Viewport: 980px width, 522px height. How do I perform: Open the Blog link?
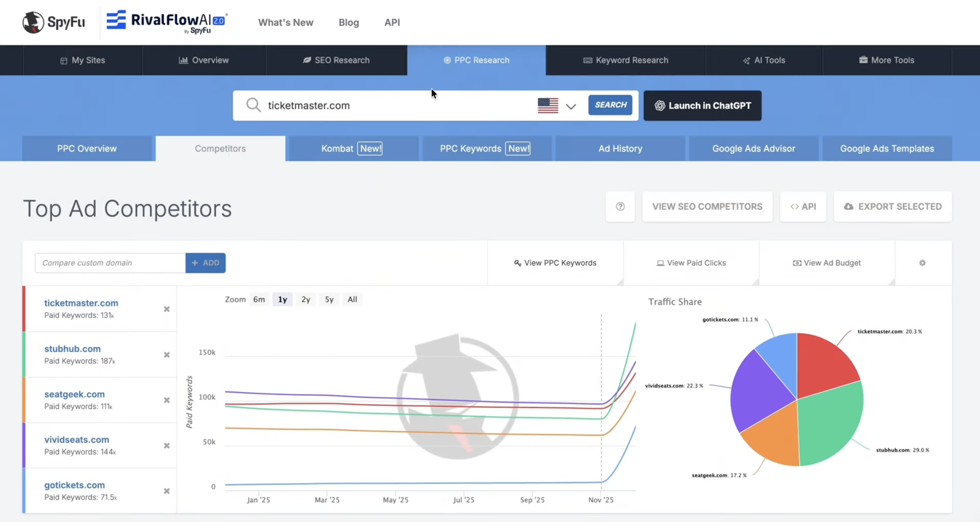pyautogui.click(x=348, y=22)
